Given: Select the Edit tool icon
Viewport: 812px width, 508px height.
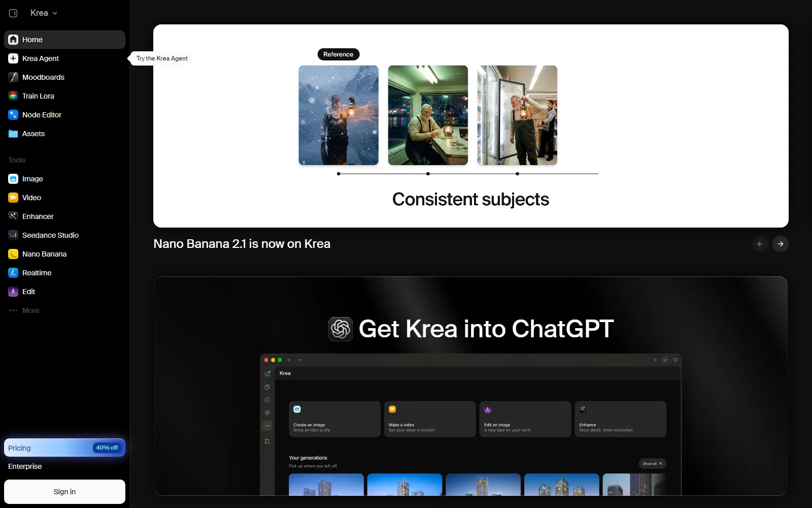Looking at the screenshot, I should 13,292.
